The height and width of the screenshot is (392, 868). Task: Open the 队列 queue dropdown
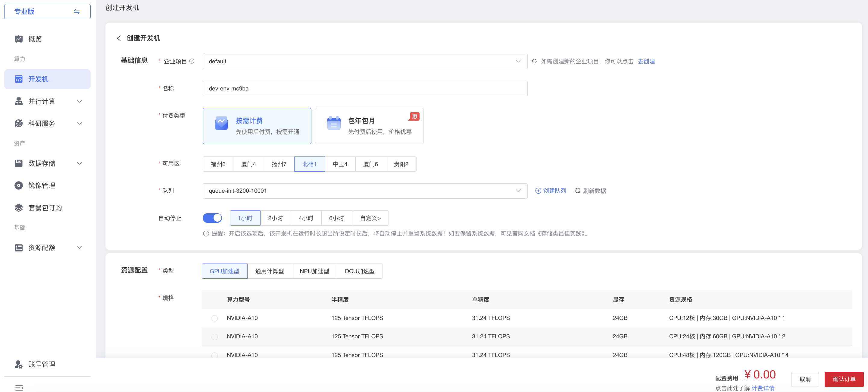pyautogui.click(x=365, y=191)
